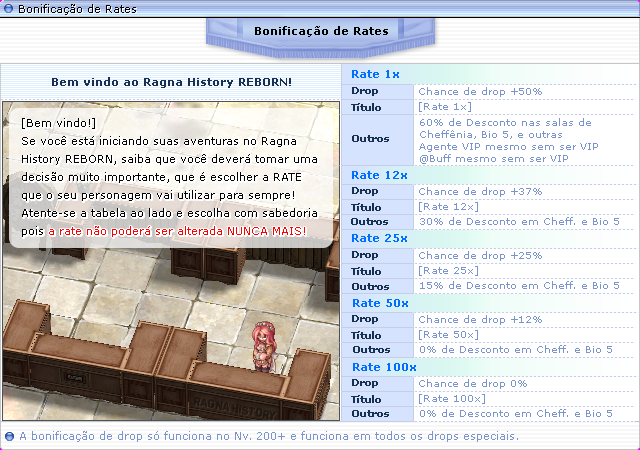The image size is (640, 450).
Task: Click the [Rate 1x] title value
Action: 445,106
